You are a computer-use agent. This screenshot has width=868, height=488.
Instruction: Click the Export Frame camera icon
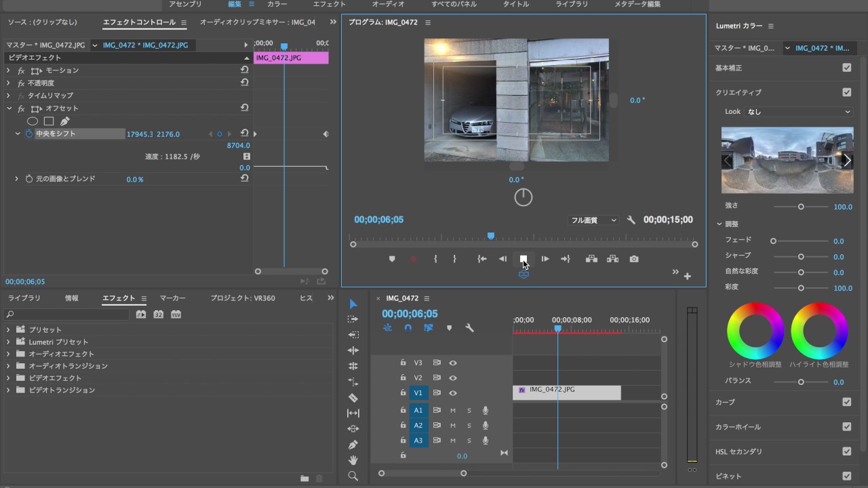coord(634,259)
